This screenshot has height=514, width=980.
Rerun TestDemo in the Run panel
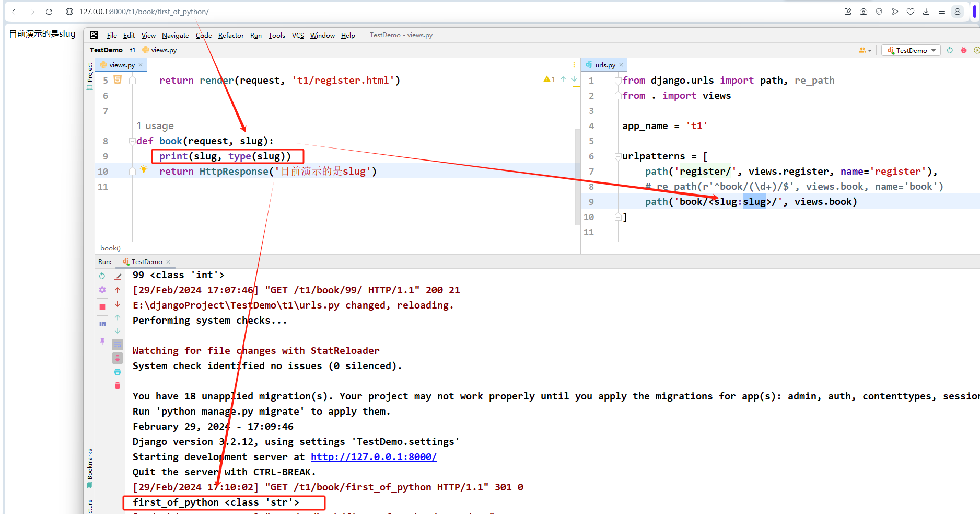click(x=102, y=276)
